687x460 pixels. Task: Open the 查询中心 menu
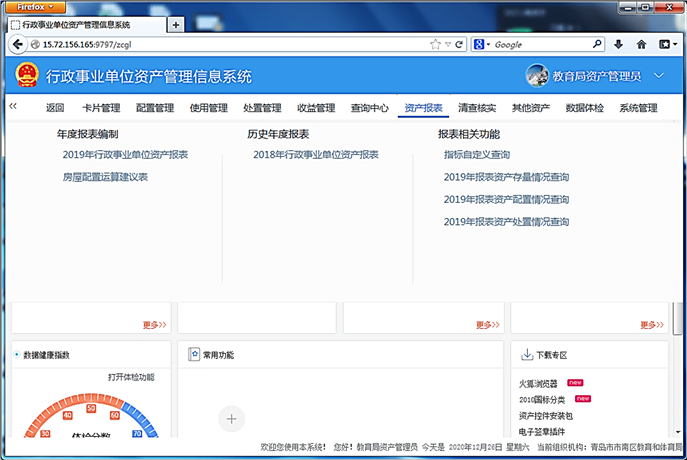(370, 108)
